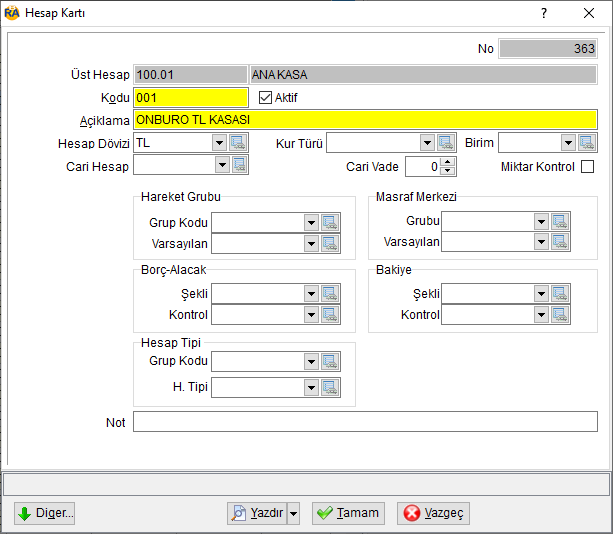Viewport: 613px width, 534px height.
Task: Open lookup icon for Masraf Merkezi Grubu
Action: pos(560,222)
